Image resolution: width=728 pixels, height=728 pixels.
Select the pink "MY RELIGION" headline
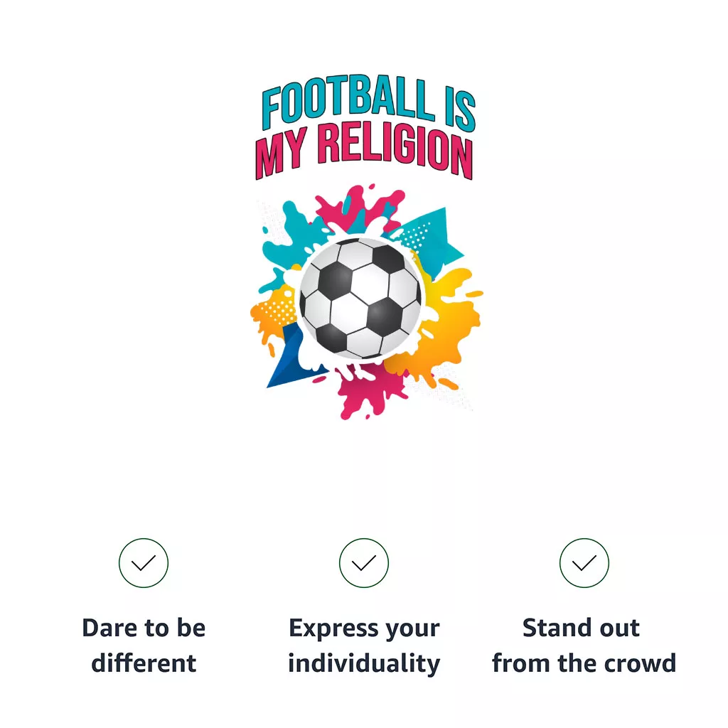pos(364,151)
